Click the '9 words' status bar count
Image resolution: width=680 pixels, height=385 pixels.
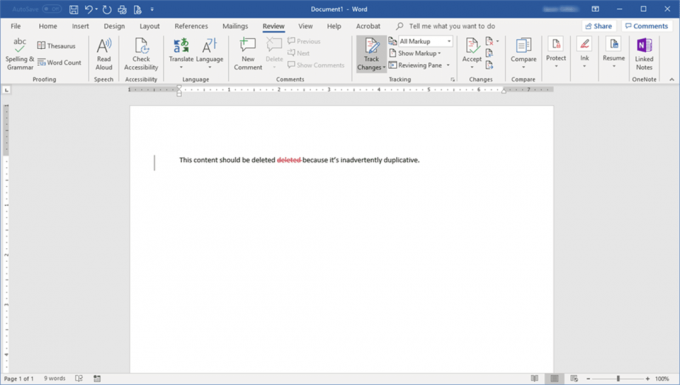[55, 378]
